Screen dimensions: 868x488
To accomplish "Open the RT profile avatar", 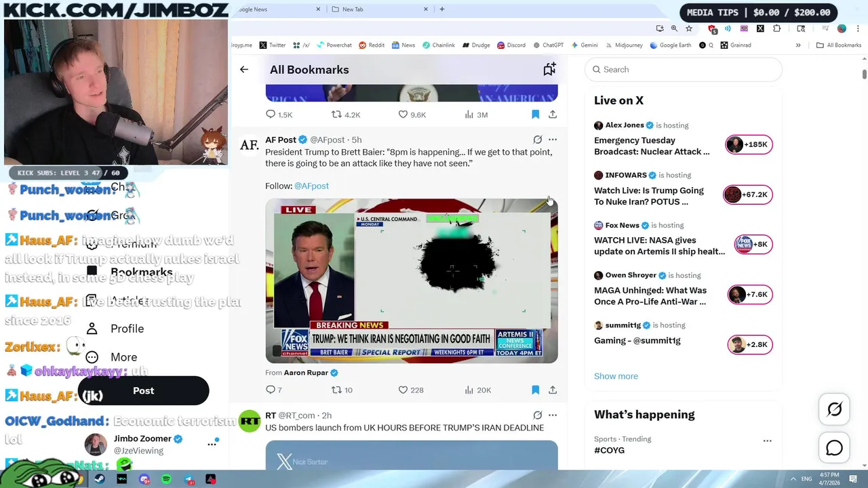I will (250, 421).
